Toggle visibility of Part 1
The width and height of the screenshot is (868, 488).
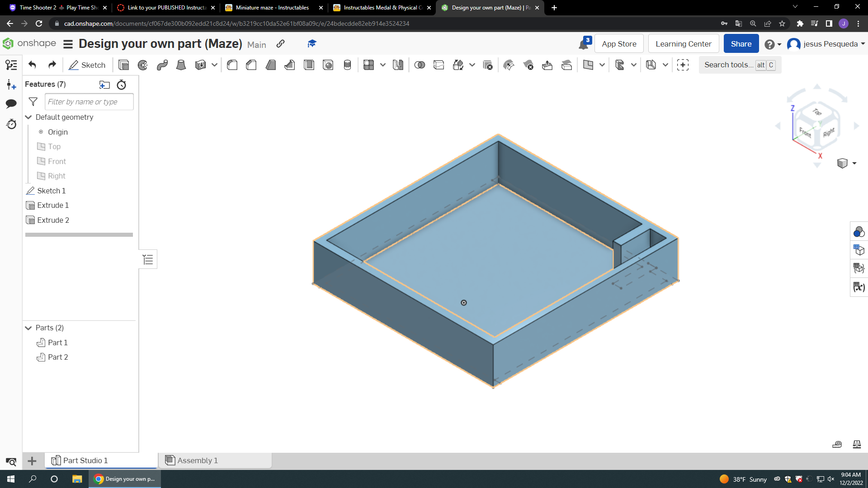click(40, 343)
